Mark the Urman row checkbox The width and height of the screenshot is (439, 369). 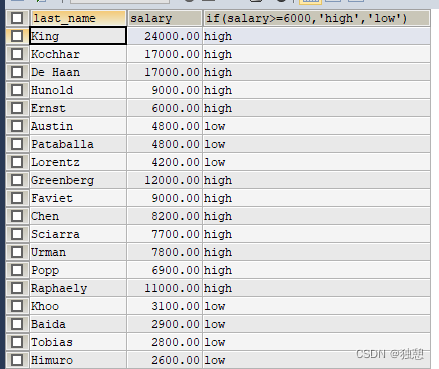pos(17,252)
